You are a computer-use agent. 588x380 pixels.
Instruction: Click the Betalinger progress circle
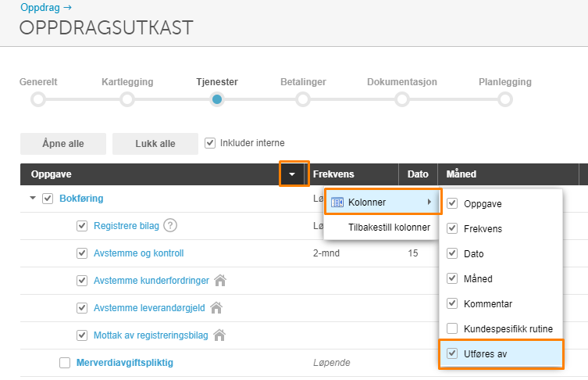(x=303, y=99)
